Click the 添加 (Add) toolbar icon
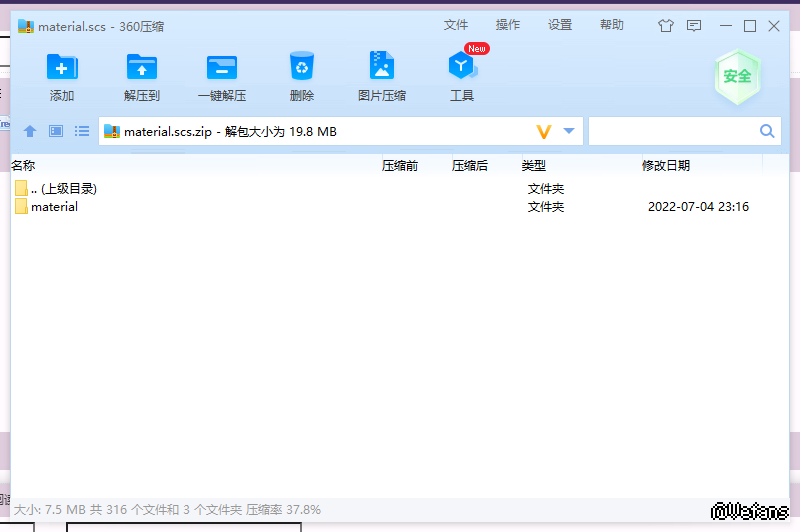800x532 pixels. pyautogui.click(x=62, y=68)
